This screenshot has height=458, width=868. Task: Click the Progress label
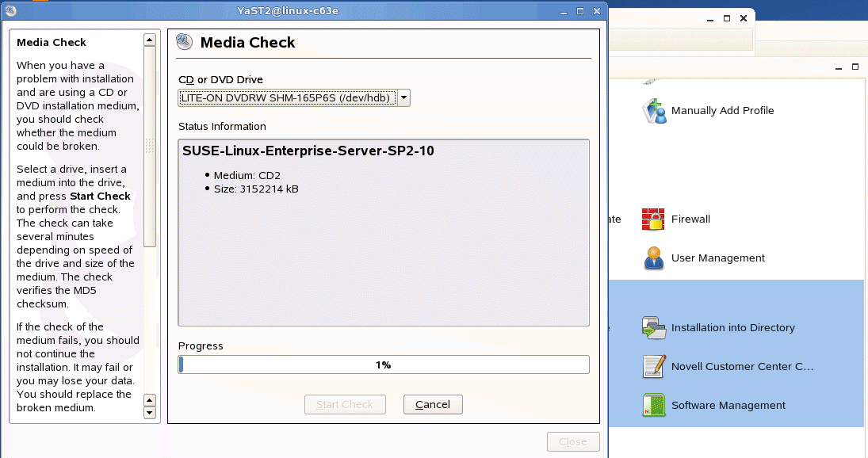pos(201,345)
